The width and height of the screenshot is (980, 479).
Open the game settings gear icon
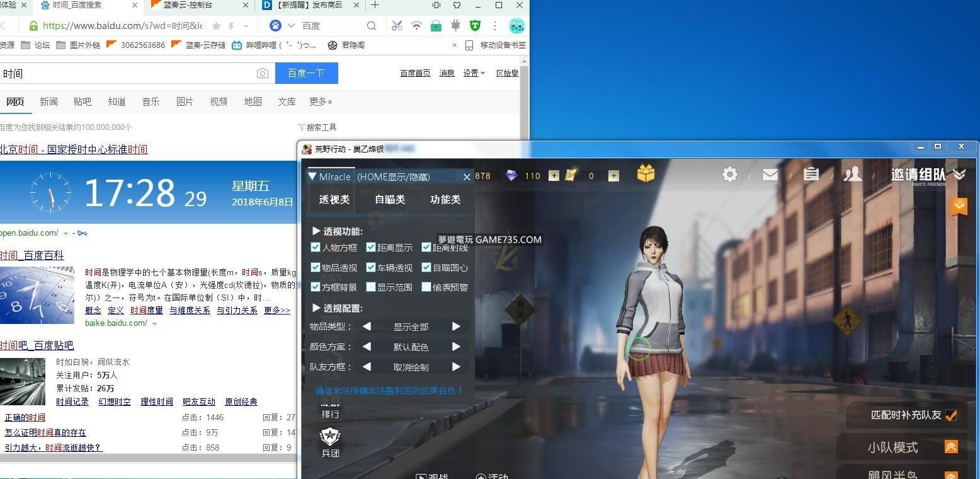pyautogui.click(x=730, y=174)
